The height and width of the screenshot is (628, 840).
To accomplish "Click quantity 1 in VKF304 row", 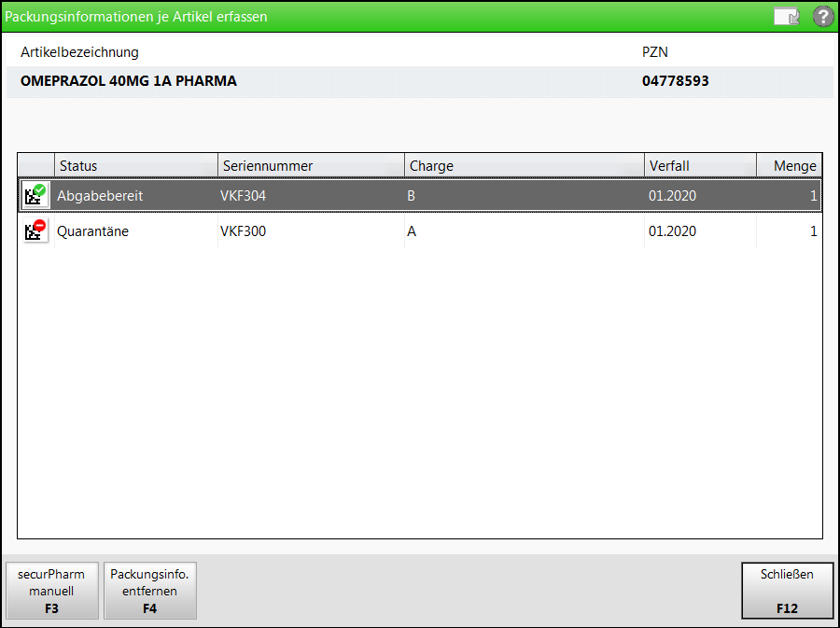I will 814,196.
